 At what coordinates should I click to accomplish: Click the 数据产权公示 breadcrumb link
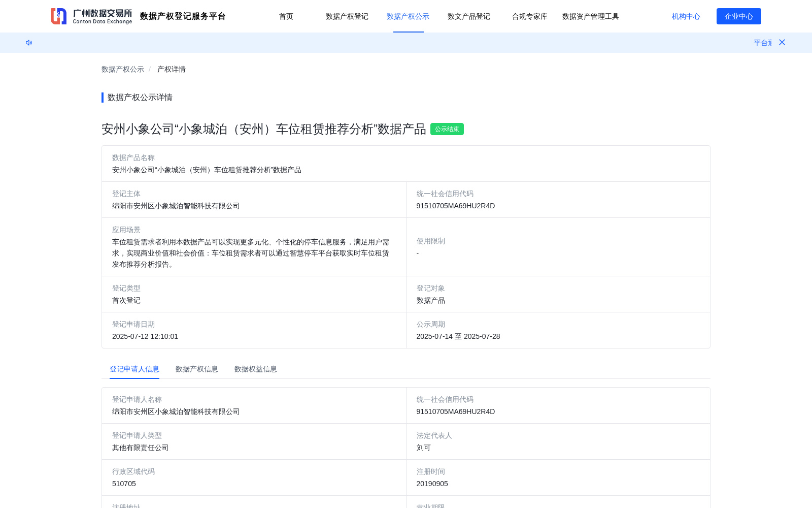click(x=123, y=69)
